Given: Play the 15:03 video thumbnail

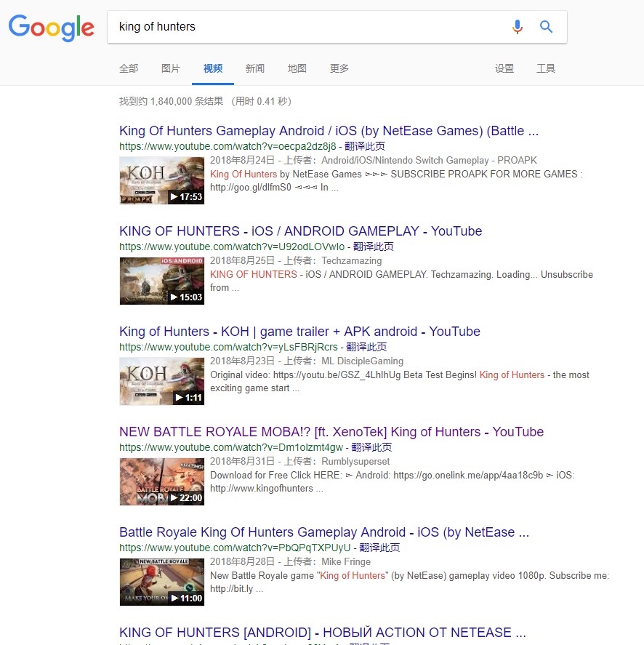Looking at the screenshot, I should (161, 281).
